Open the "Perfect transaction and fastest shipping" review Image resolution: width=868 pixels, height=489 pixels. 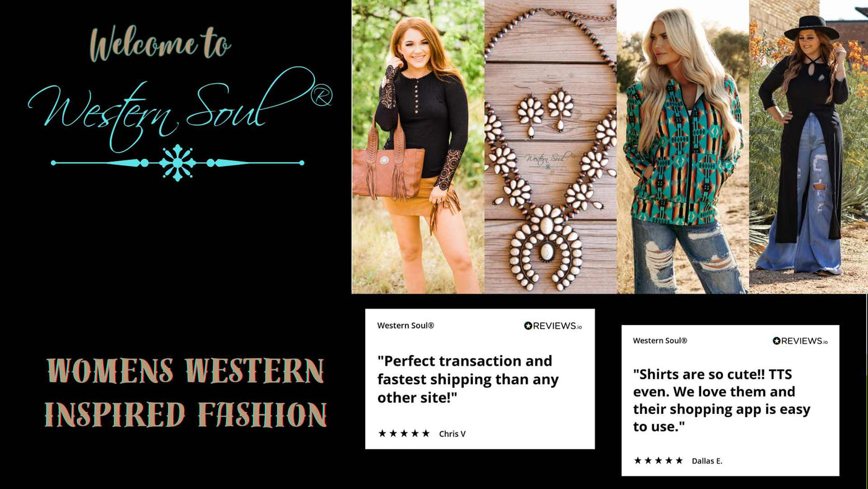480,379
